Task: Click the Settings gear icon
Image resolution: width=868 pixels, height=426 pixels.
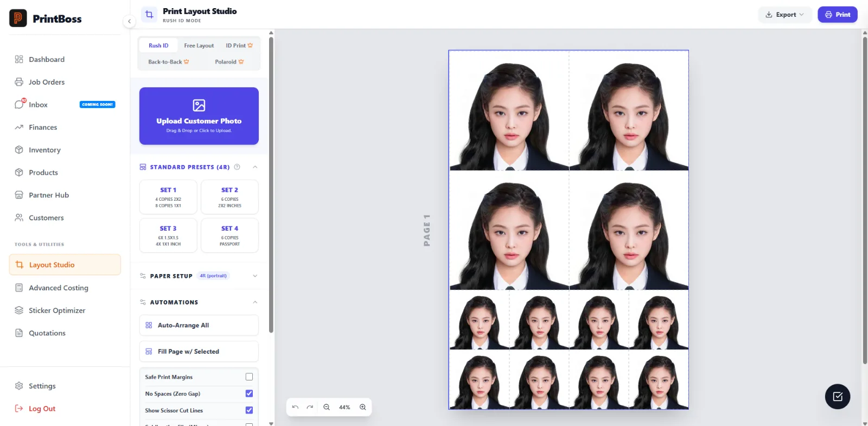Action: tap(19, 386)
